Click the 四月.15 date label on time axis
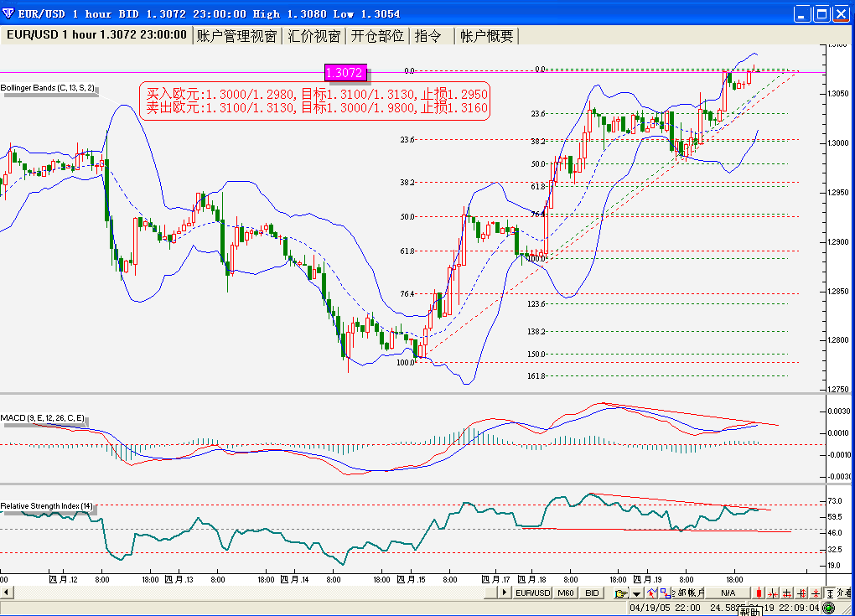Screen dimensions: 855x616 coord(411,579)
